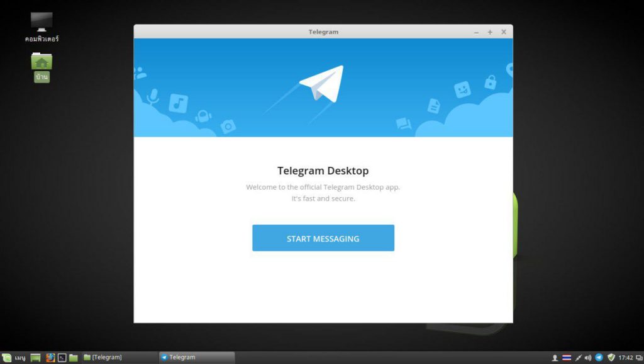The height and width of the screenshot is (364, 644).
Task: Minimize the Telegram window
Action: pos(477,32)
